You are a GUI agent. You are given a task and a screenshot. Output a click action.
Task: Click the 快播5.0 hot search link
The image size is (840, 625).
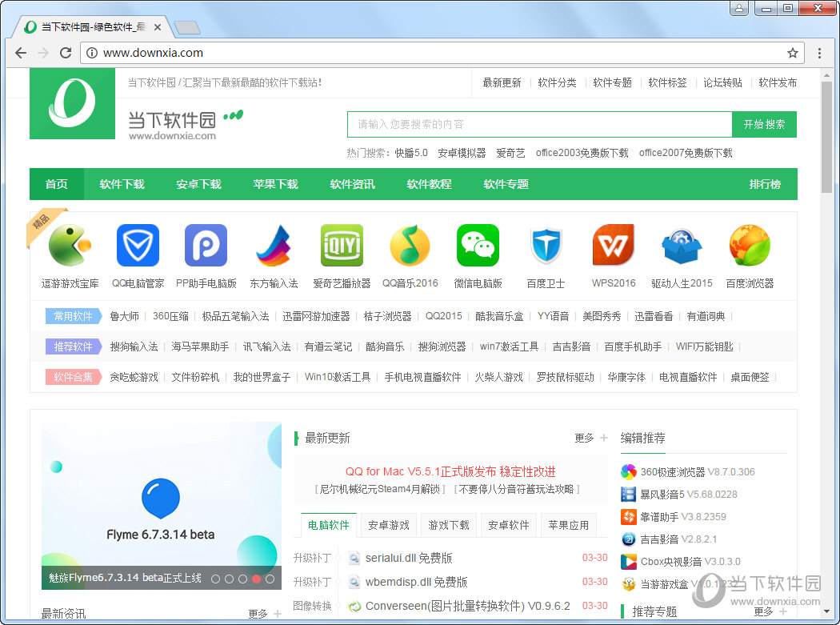[x=411, y=153]
